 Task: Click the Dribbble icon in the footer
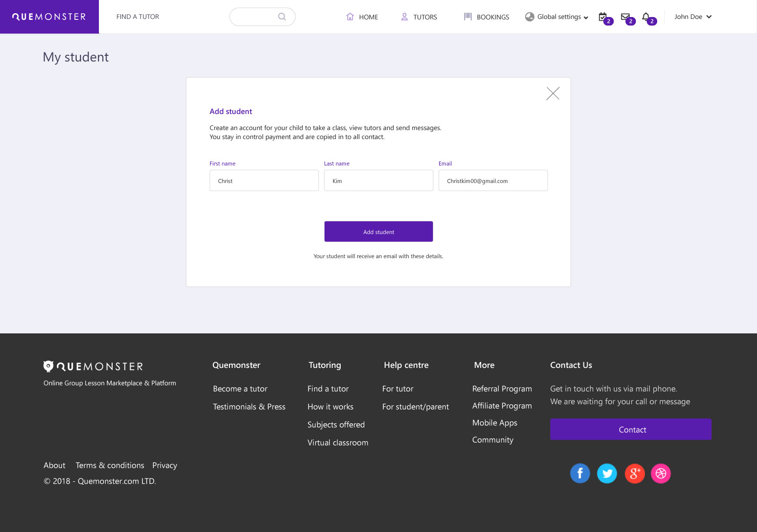(x=661, y=473)
